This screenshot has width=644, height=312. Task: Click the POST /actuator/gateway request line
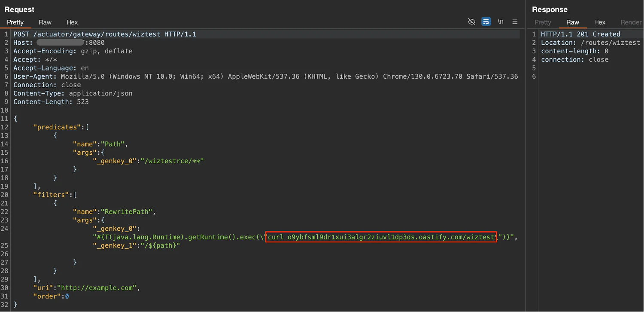[104, 34]
